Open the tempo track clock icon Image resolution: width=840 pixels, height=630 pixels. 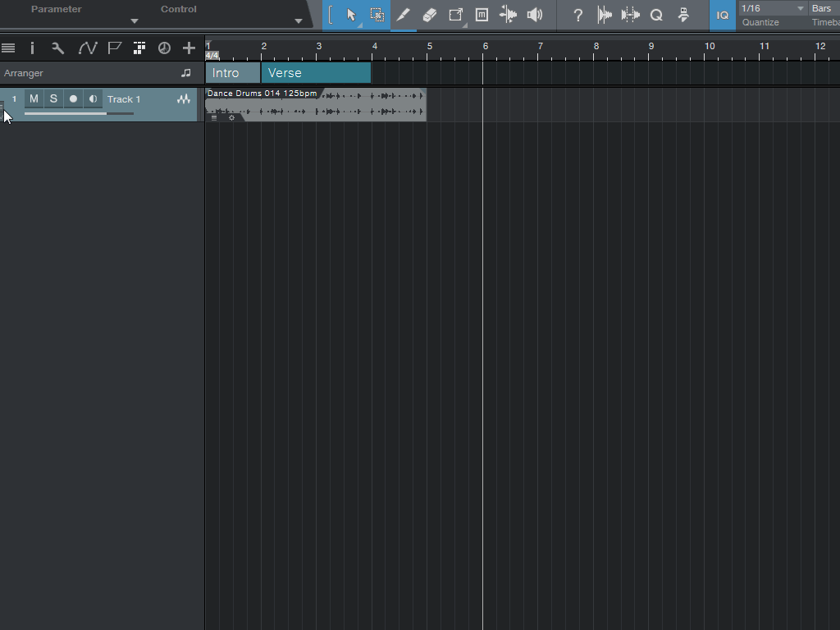click(164, 48)
